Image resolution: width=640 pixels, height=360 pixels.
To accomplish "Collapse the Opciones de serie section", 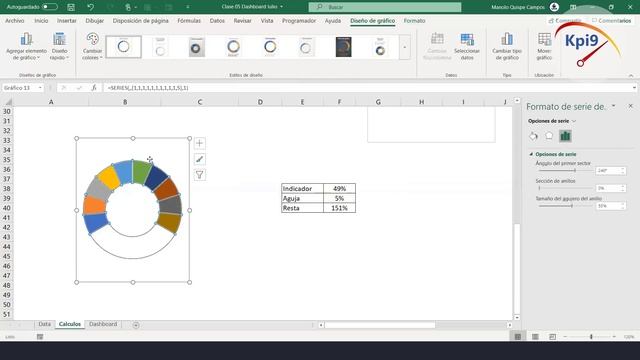I will 531,154.
